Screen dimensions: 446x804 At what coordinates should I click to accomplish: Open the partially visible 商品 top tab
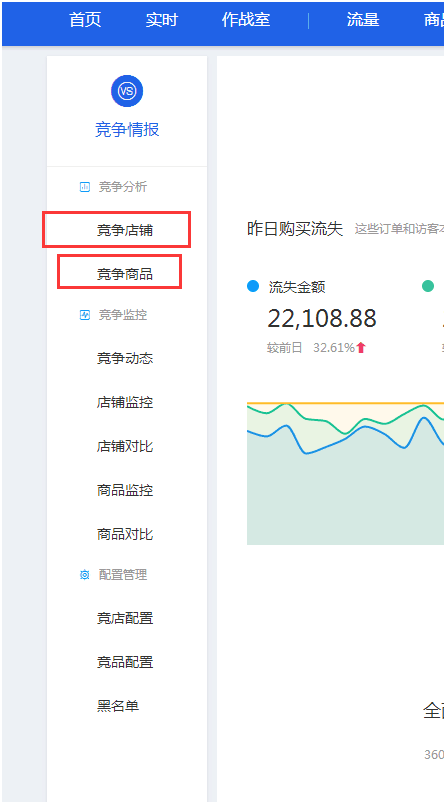point(434,20)
